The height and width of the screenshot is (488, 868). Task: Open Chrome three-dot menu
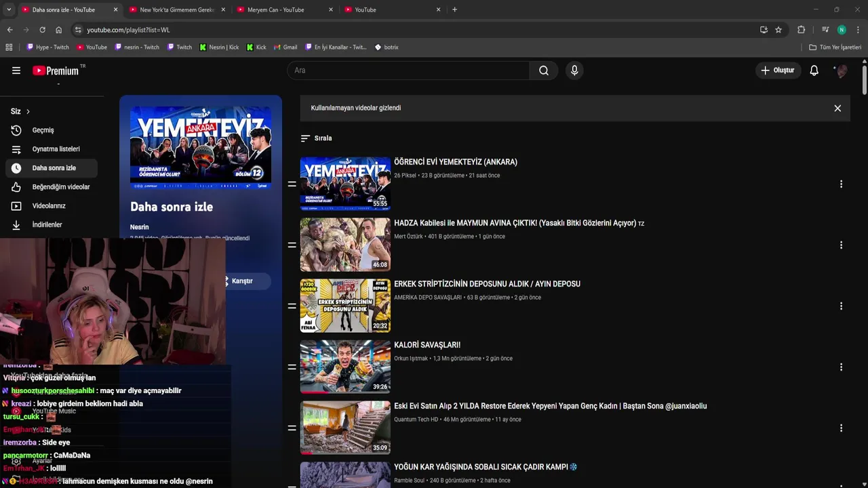coord(858,30)
